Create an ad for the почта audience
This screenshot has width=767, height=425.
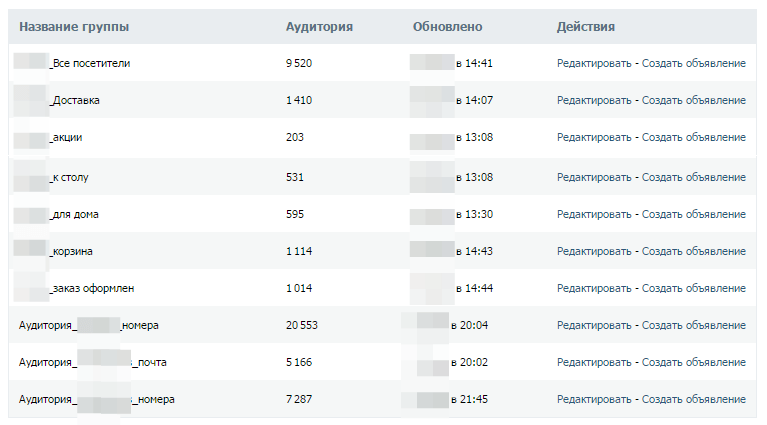coord(694,362)
